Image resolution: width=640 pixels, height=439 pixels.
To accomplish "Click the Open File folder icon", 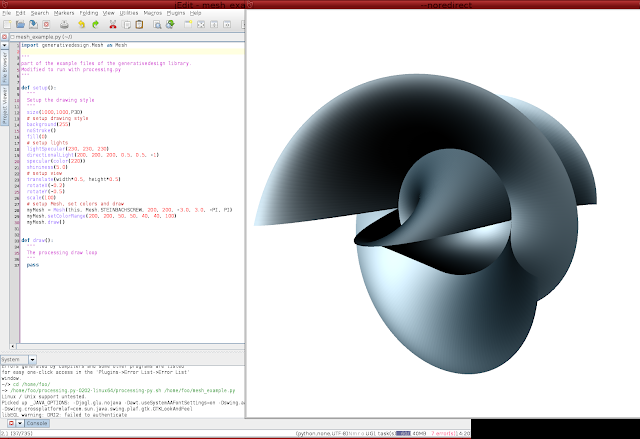I will (x=20, y=24).
